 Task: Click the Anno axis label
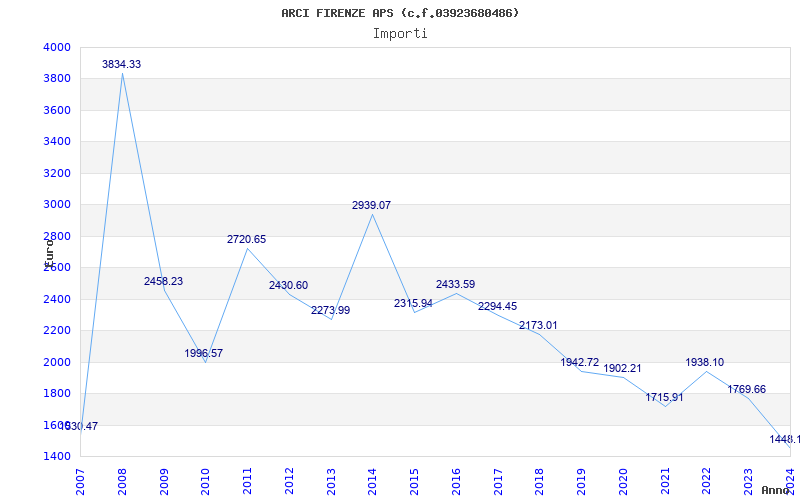coord(776,490)
